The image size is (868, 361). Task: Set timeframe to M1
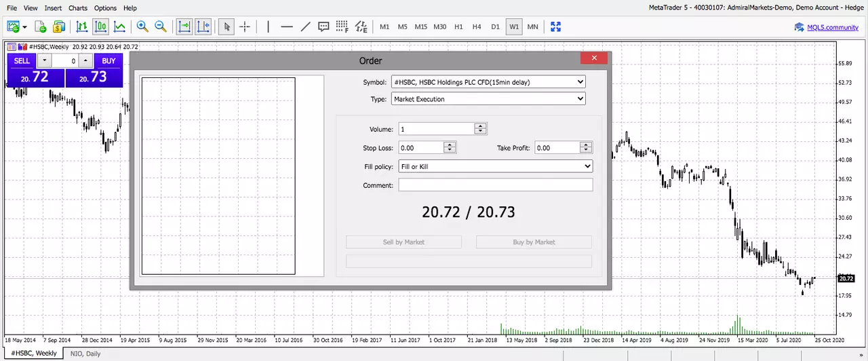coord(384,26)
